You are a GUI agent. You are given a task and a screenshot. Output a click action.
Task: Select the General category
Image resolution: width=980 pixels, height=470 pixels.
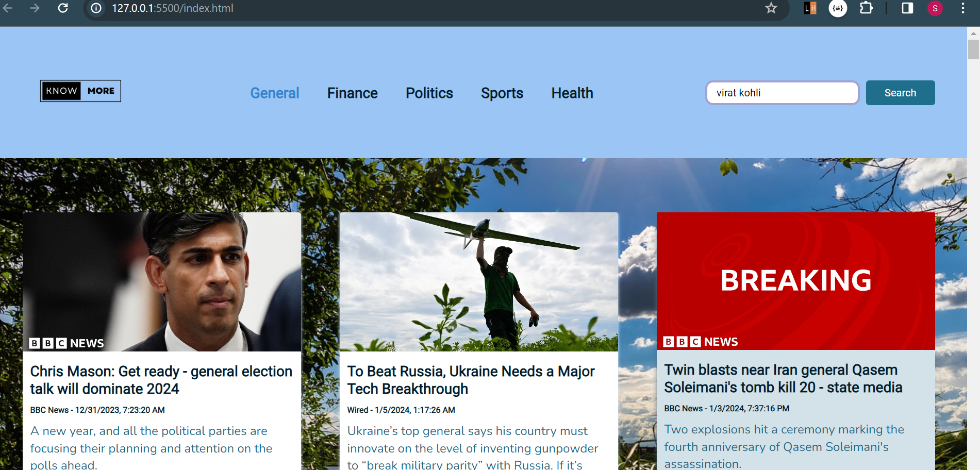tap(275, 93)
